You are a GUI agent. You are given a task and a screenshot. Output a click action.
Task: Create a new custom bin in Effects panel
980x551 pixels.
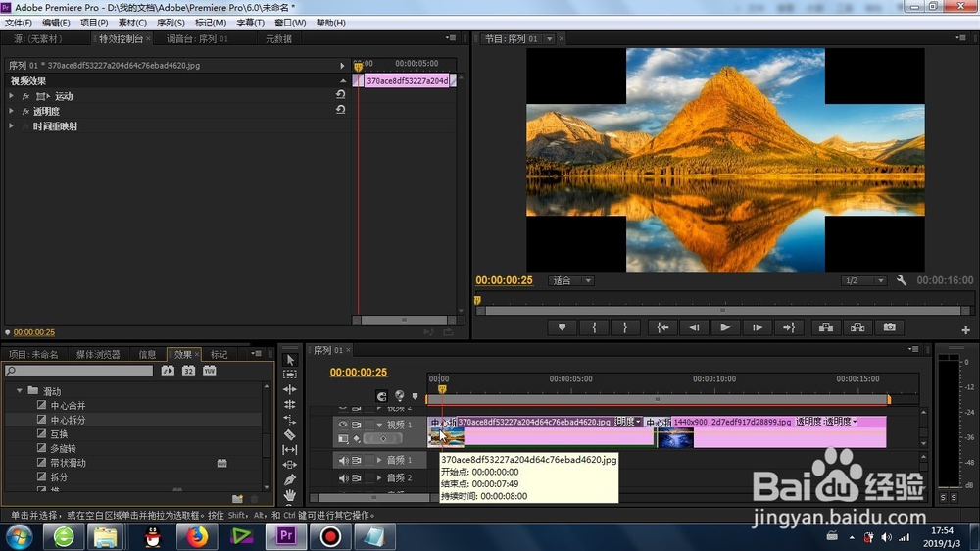237,498
